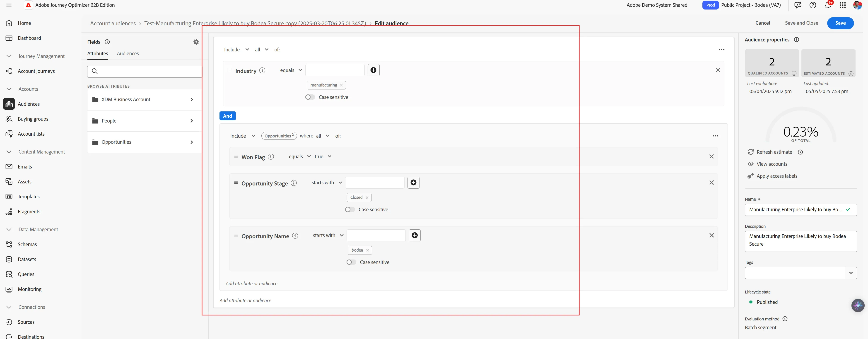The height and width of the screenshot is (339, 868).
Task: Open Buying groups in sidebar
Action: click(x=33, y=119)
